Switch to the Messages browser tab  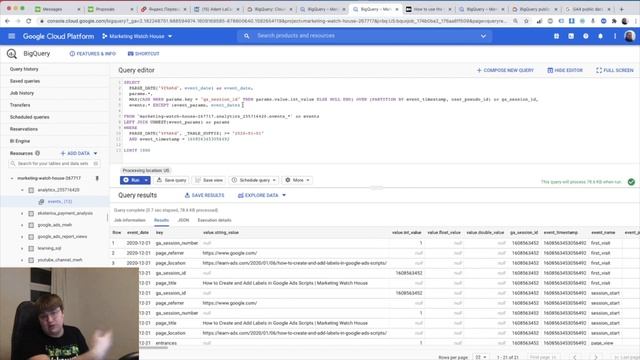click(56, 9)
